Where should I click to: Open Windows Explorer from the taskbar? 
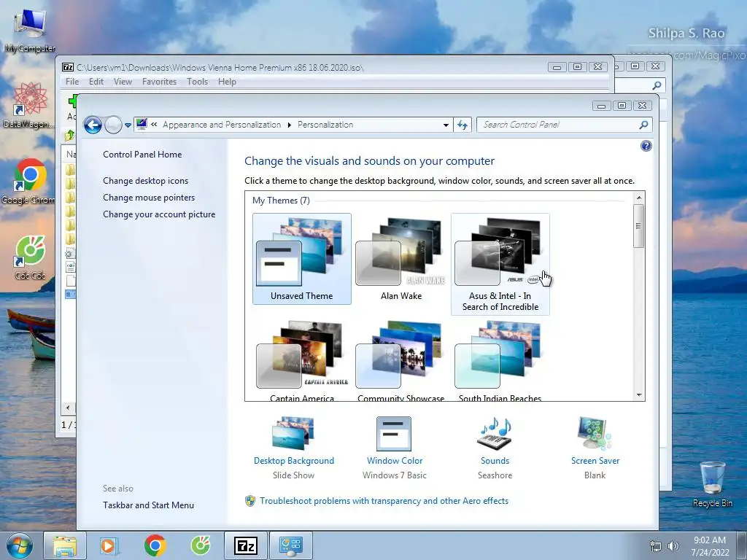click(65, 545)
